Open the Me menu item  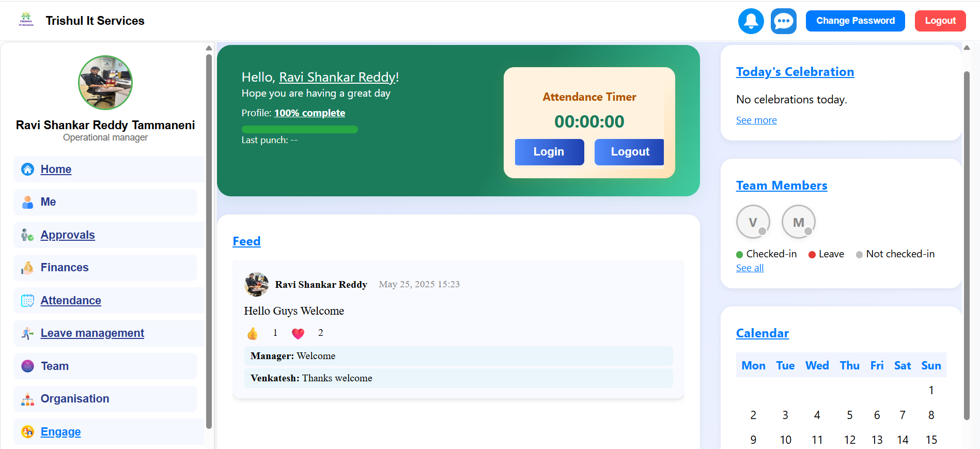coord(105,202)
